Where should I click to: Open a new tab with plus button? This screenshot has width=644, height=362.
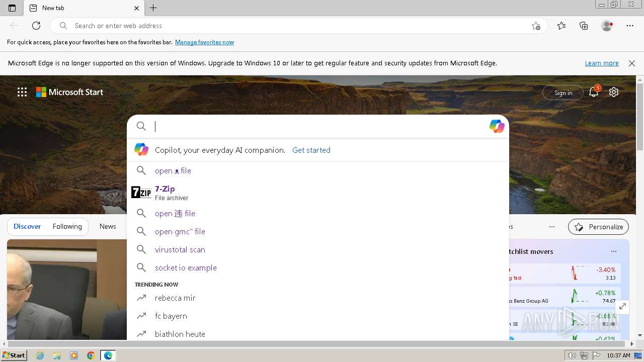(153, 8)
